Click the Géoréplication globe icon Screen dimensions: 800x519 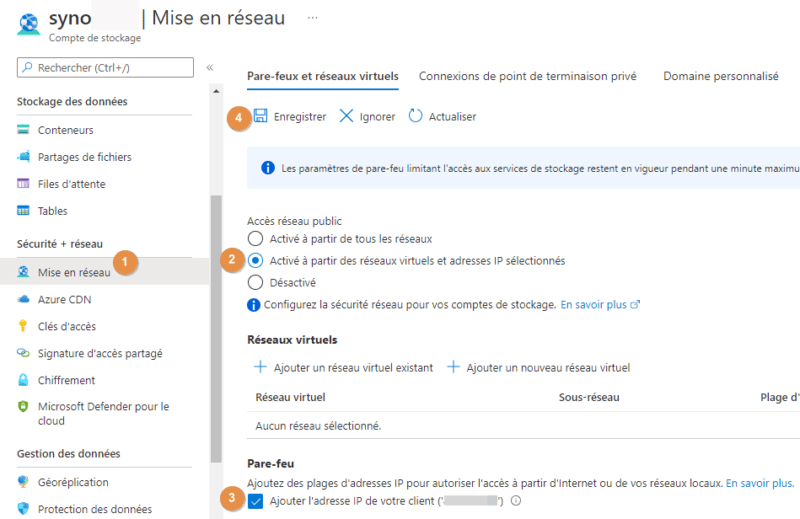(x=23, y=482)
